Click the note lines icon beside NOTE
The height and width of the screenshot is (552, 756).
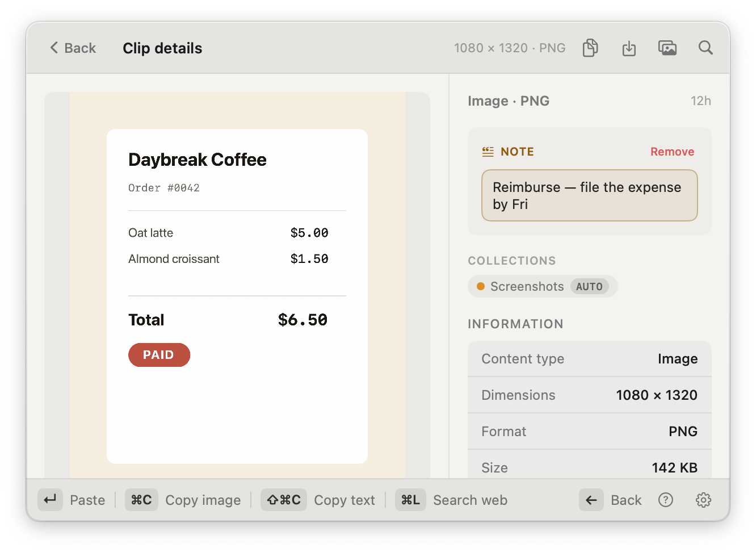pos(488,152)
